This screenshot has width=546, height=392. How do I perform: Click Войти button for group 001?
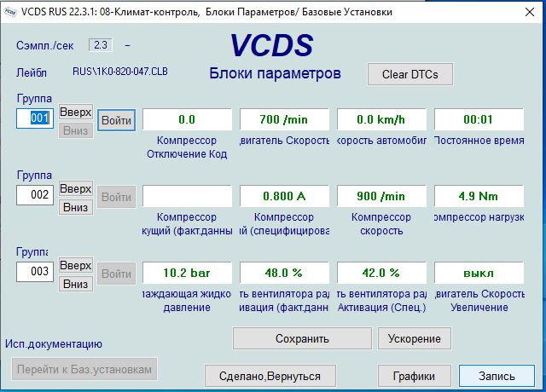(116, 120)
